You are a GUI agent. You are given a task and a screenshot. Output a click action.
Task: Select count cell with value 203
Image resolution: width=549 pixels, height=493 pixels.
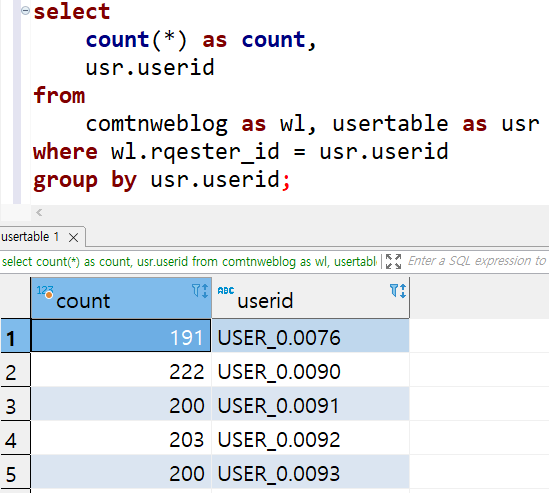coord(121,438)
